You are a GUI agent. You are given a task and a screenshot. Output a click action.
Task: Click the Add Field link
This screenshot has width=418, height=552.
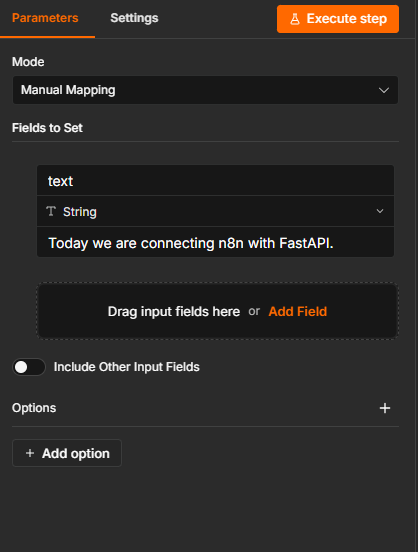point(298,312)
